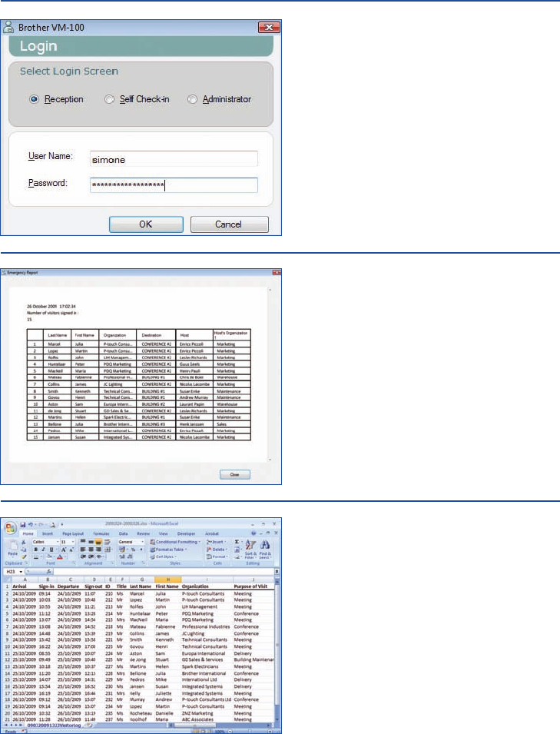Open the font size dropdown in Excel
The width and height of the screenshot is (560, 734).
(x=72, y=542)
